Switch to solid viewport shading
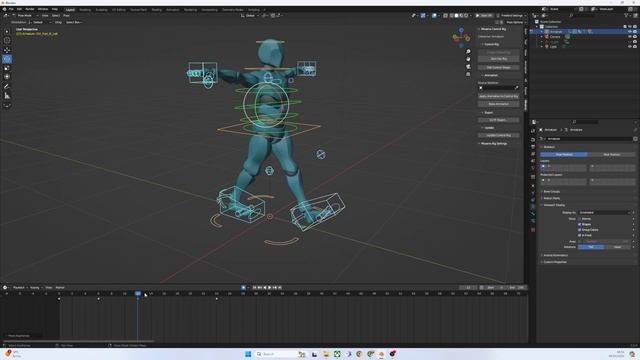640x360 pixels. click(456, 16)
